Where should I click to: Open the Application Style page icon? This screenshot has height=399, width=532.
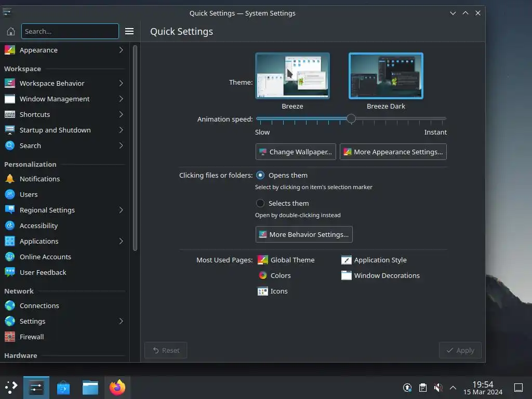coord(347,260)
